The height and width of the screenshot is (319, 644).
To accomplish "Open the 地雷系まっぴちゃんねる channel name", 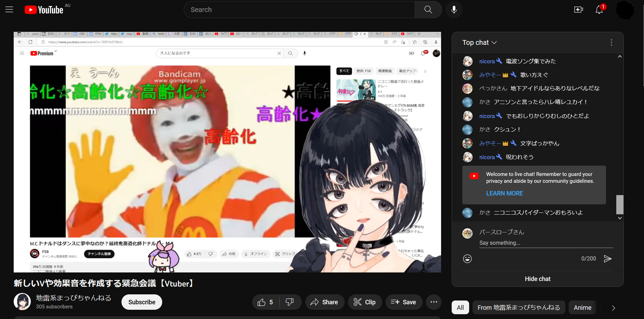I will click(x=74, y=298).
